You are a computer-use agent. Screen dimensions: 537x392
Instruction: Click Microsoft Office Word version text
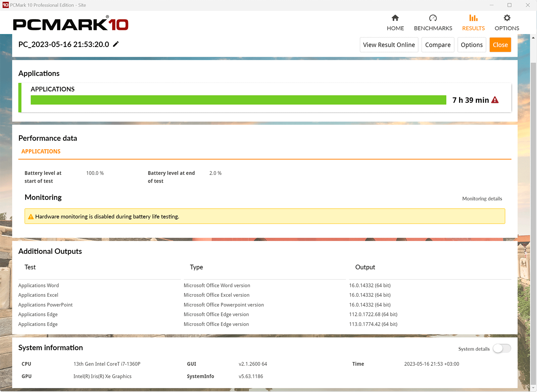click(x=217, y=285)
